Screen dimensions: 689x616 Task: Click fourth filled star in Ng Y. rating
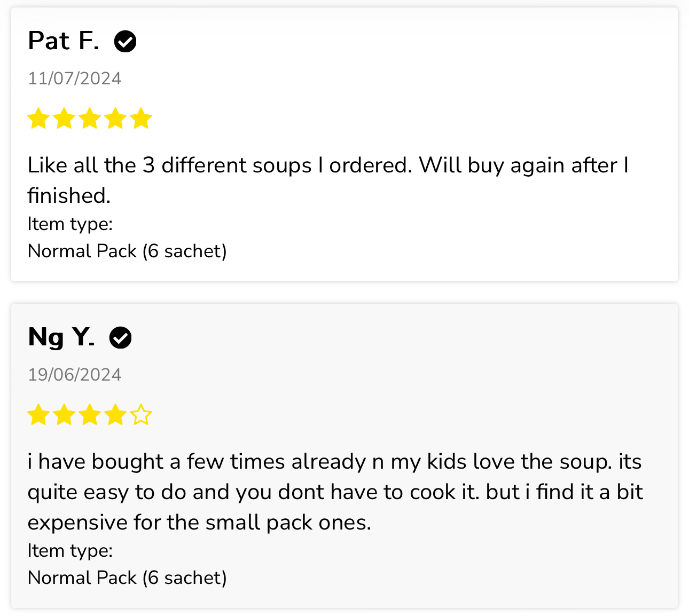point(115,415)
